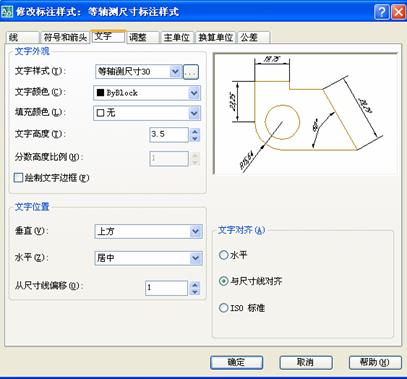407x379 pixels.
Task: Click the 文字高度 value field
Action: [169, 135]
